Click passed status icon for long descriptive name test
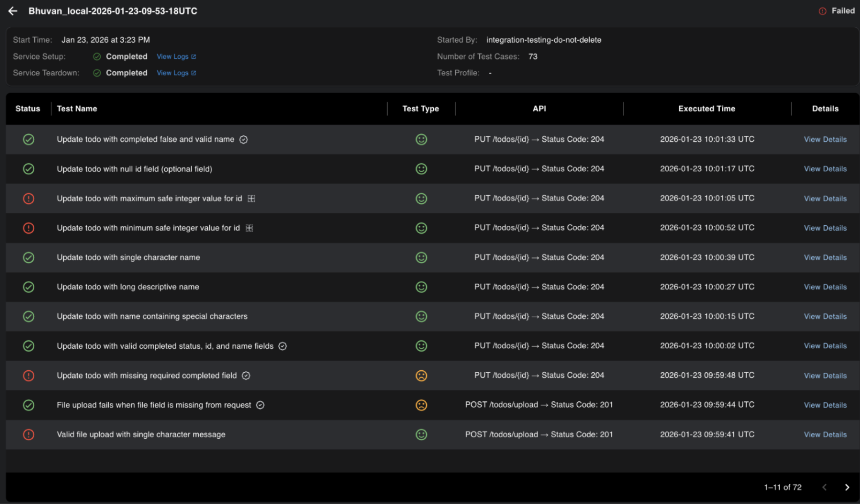The image size is (860, 504). click(x=29, y=287)
